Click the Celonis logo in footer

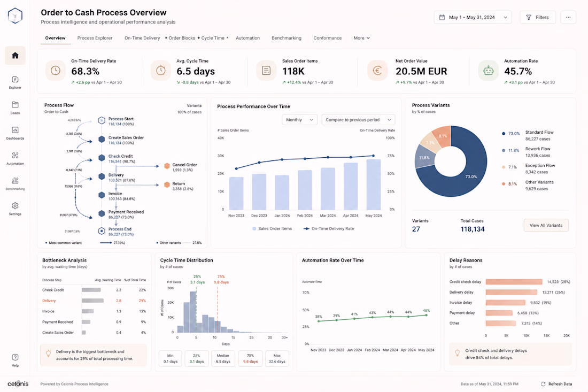pyautogui.click(x=18, y=384)
